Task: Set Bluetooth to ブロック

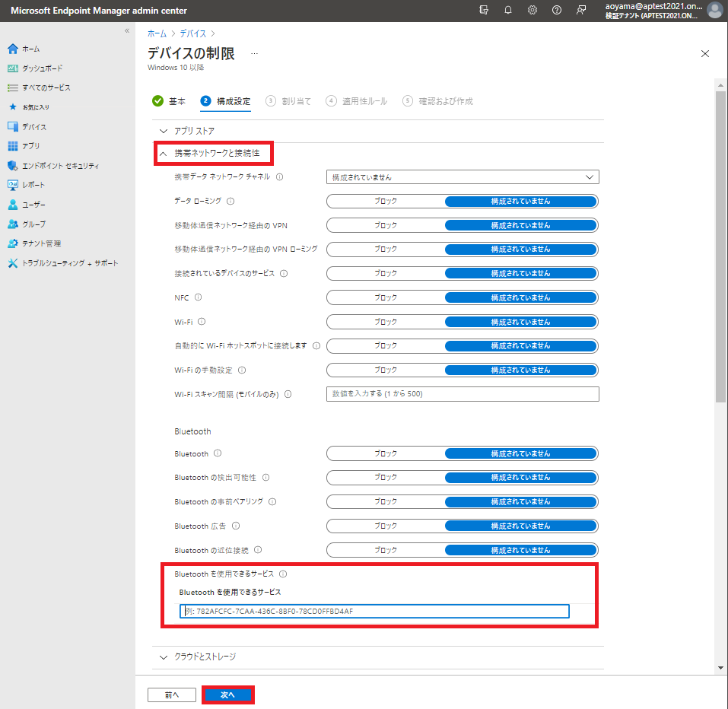Action: (x=386, y=453)
